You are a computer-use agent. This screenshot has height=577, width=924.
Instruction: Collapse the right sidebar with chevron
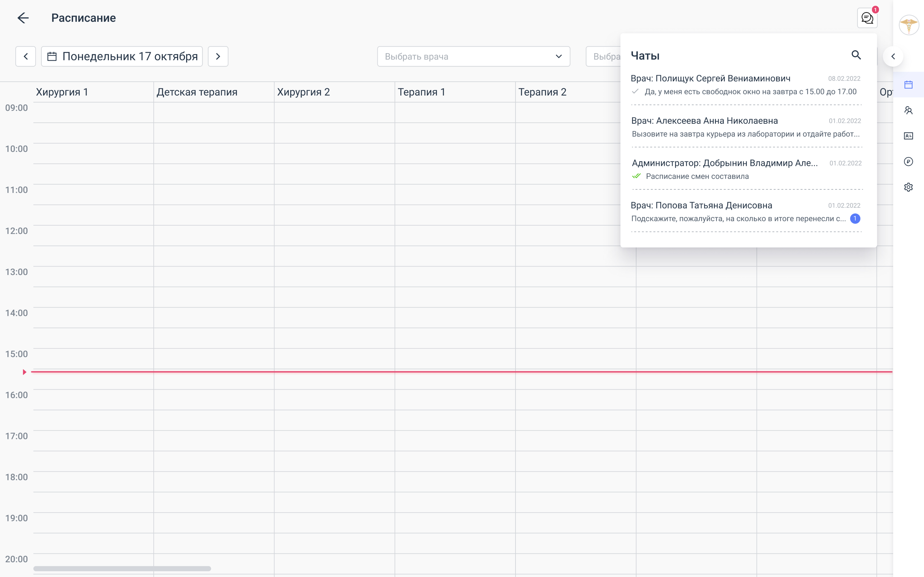[x=893, y=56]
